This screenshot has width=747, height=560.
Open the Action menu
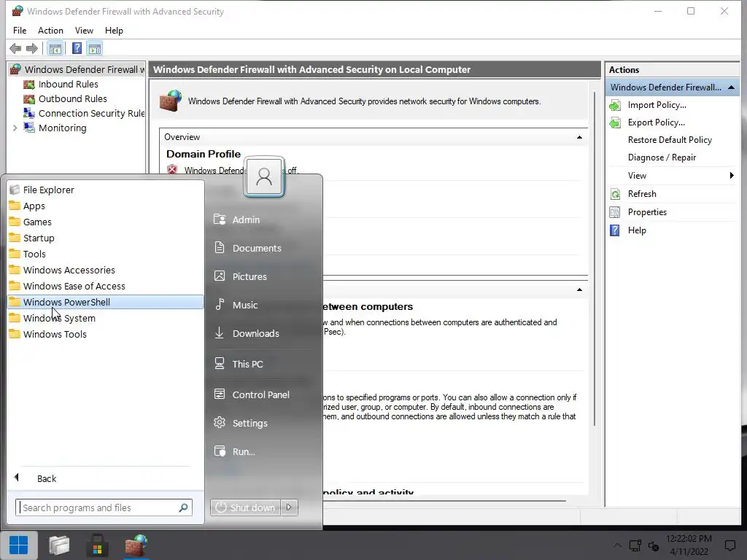[50, 31]
